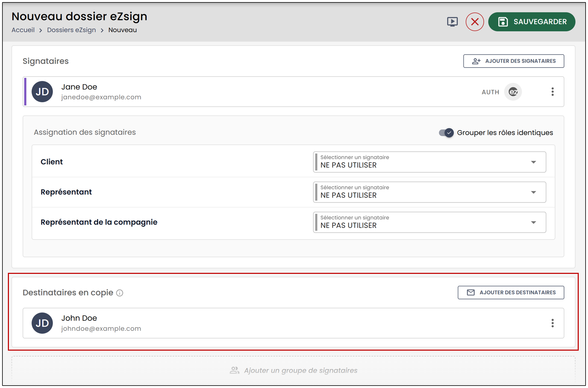The height and width of the screenshot is (388, 588).
Task: Click the red X cancel icon
Action: [x=475, y=22]
